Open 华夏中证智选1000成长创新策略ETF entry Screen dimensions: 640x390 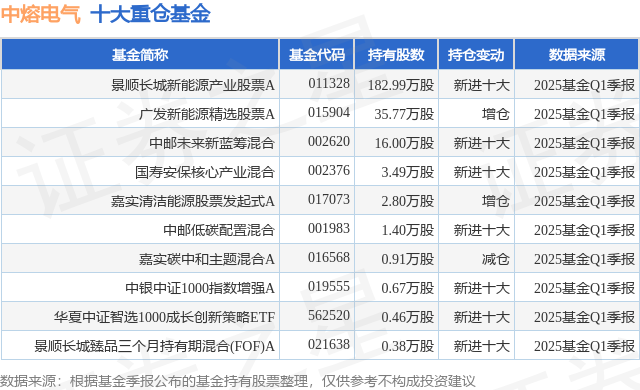164,317
